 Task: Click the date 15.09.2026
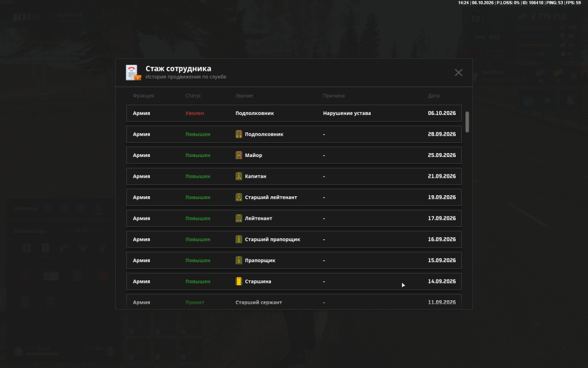pyautogui.click(x=442, y=260)
